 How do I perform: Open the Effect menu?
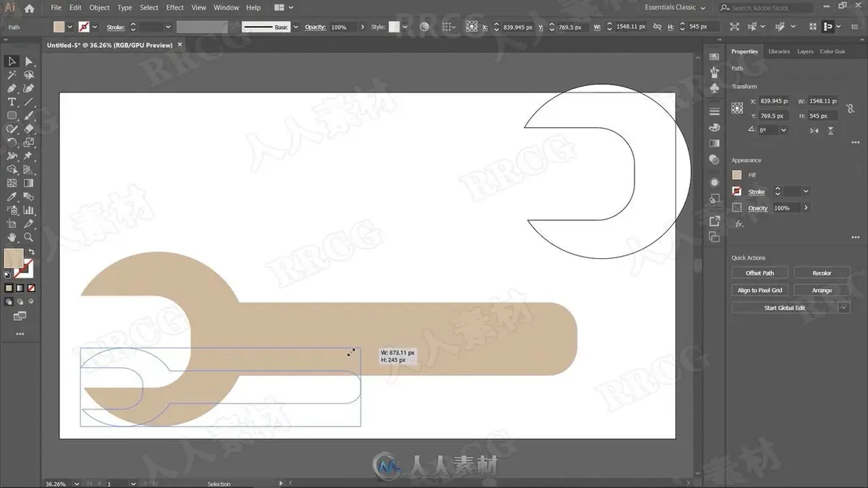point(175,8)
